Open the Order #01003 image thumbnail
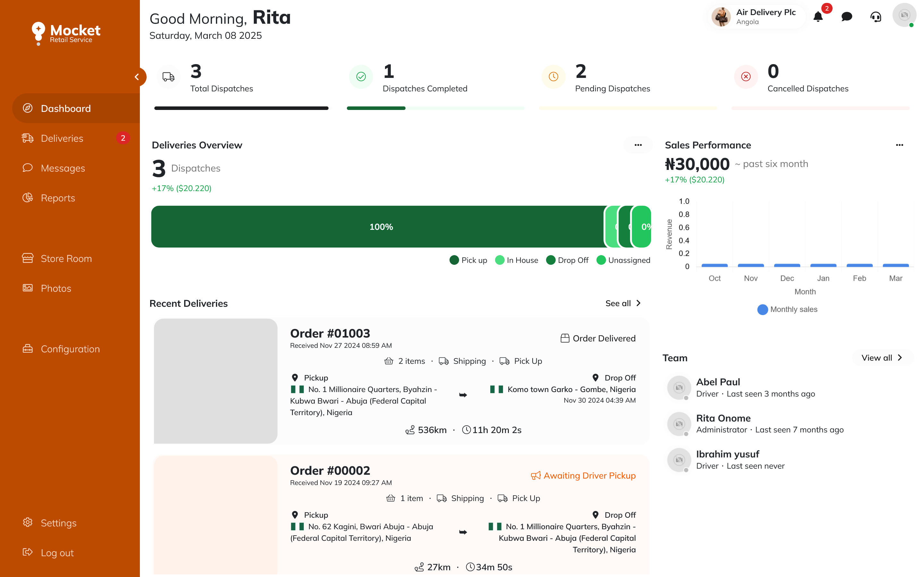Screen dimensions: 924x577 [x=215, y=381]
